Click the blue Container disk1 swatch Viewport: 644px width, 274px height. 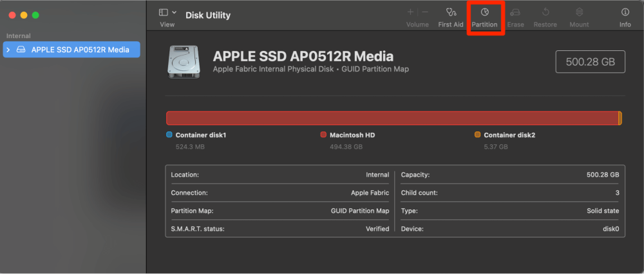click(169, 135)
